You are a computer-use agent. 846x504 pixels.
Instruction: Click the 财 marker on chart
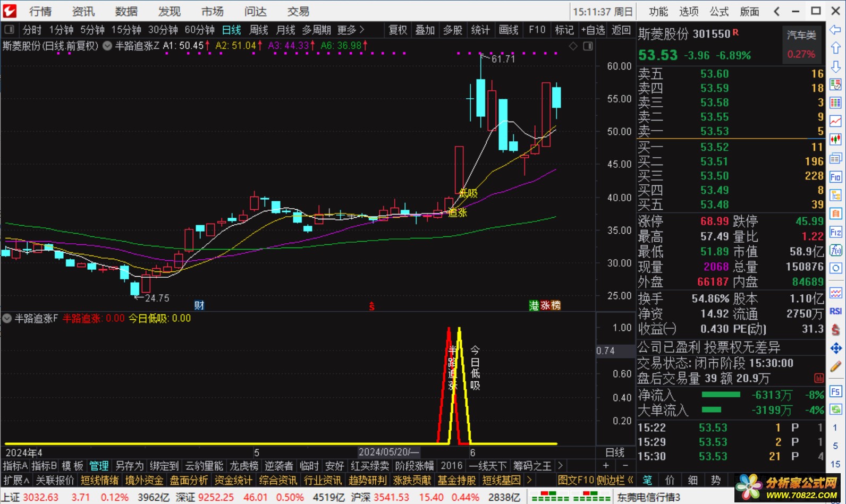[x=199, y=305]
